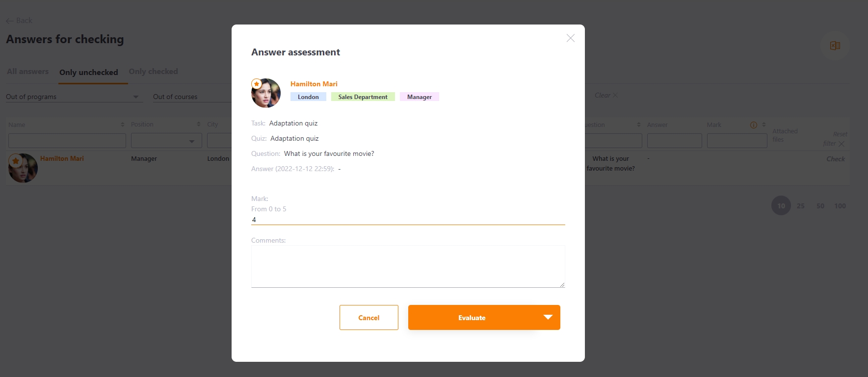Reset the table filter
868x377 pixels.
click(x=835, y=139)
